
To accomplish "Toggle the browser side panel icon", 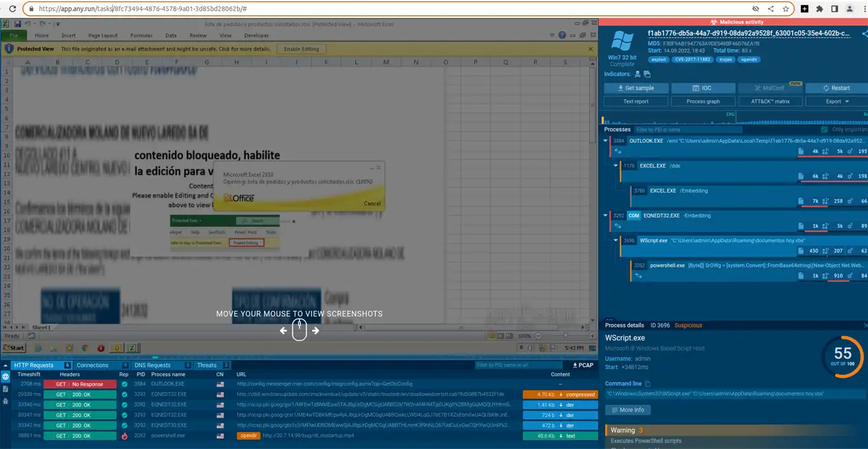I will pos(834,9).
